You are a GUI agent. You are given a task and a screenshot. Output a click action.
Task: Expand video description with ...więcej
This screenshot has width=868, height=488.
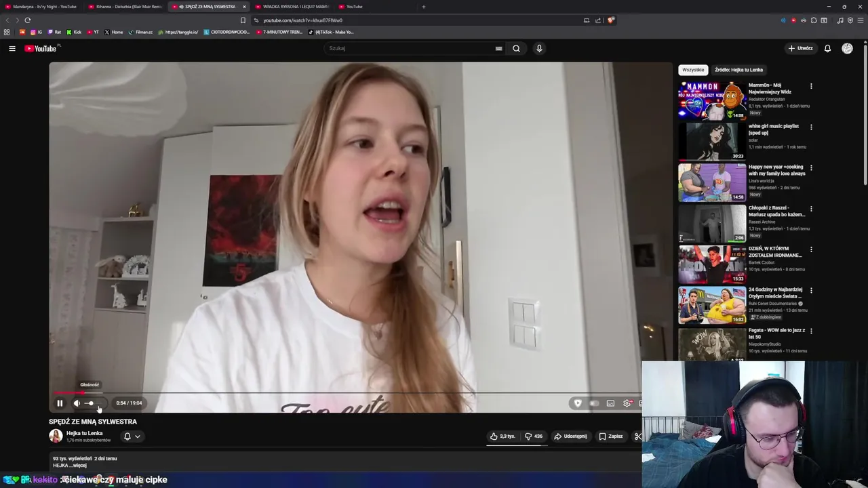click(79, 466)
